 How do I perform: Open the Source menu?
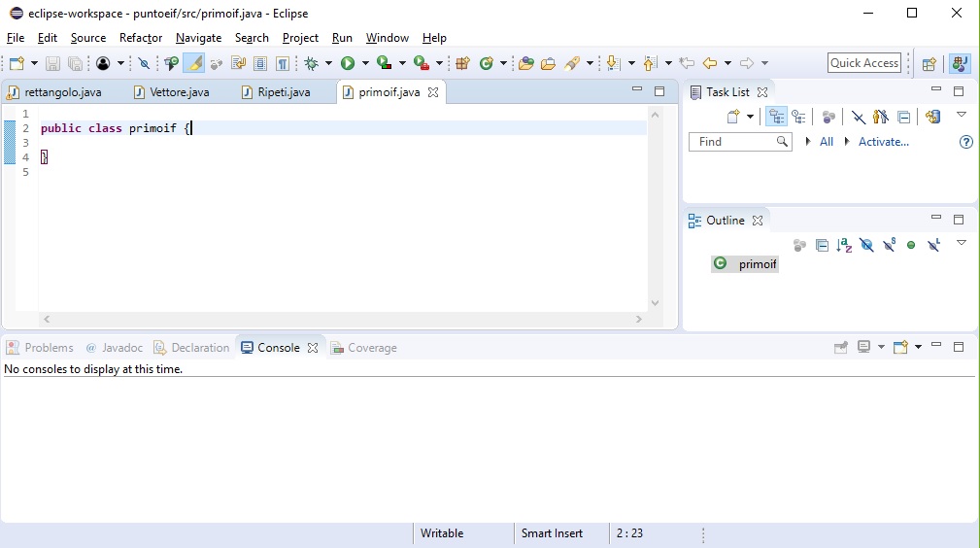(88, 38)
